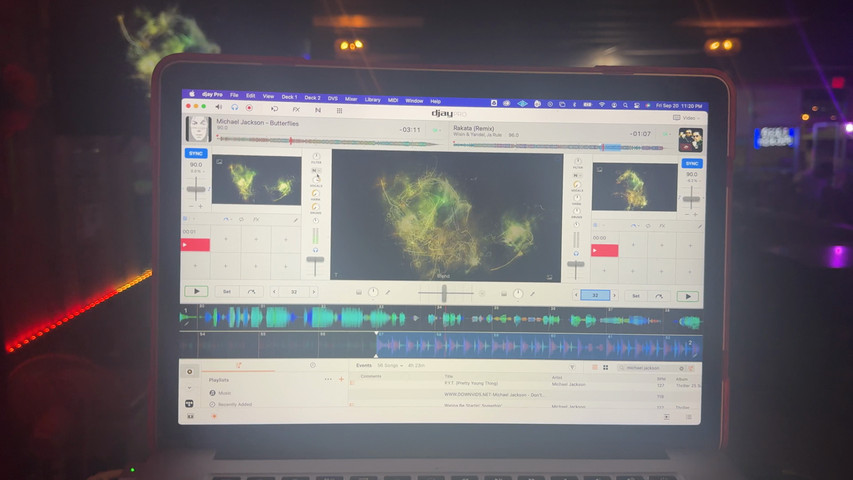Click Deck 2 jump arrow icon beside Set

(x=659, y=296)
